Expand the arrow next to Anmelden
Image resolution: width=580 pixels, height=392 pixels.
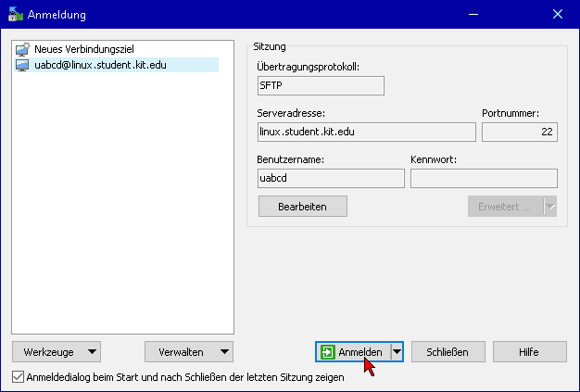pos(397,352)
